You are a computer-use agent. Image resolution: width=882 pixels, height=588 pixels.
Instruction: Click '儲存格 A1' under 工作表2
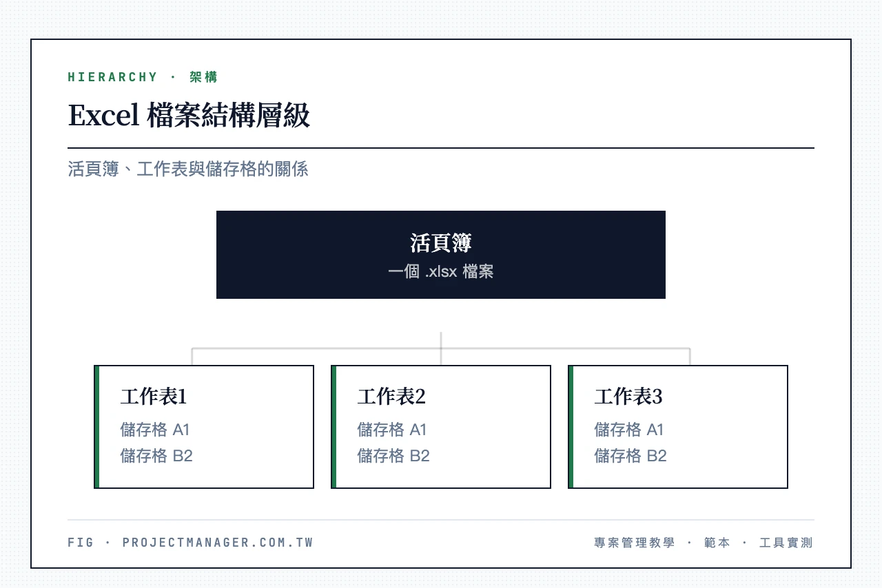pyautogui.click(x=392, y=430)
